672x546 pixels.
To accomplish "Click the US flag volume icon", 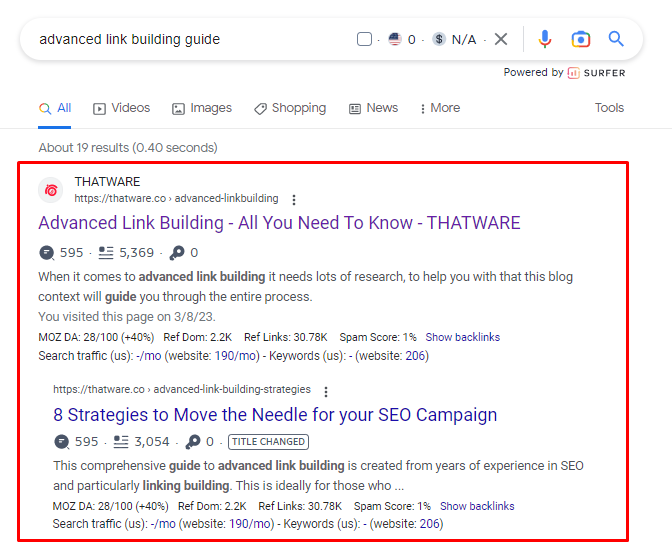I will coord(395,39).
